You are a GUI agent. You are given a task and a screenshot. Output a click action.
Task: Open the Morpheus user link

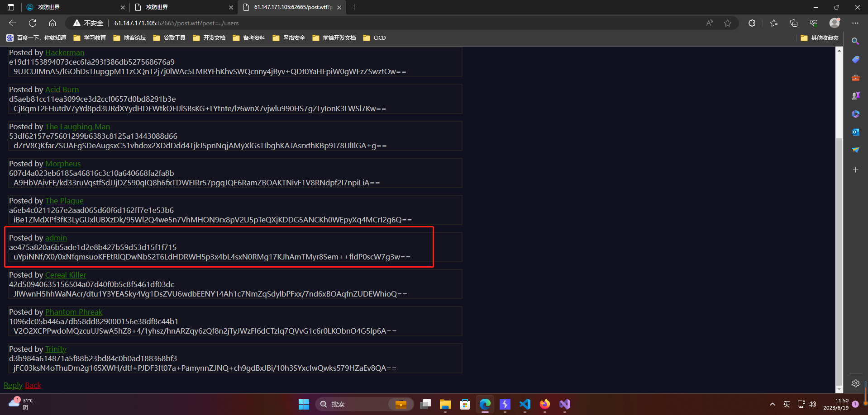[x=63, y=164]
